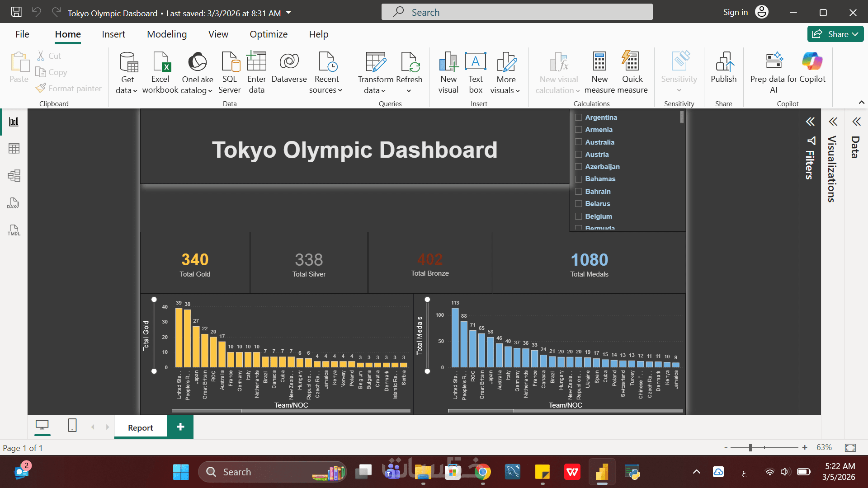This screenshot has width=868, height=488.
Task: Select Belgium checkbox in slicer
Action: click(x=578, y=216)
